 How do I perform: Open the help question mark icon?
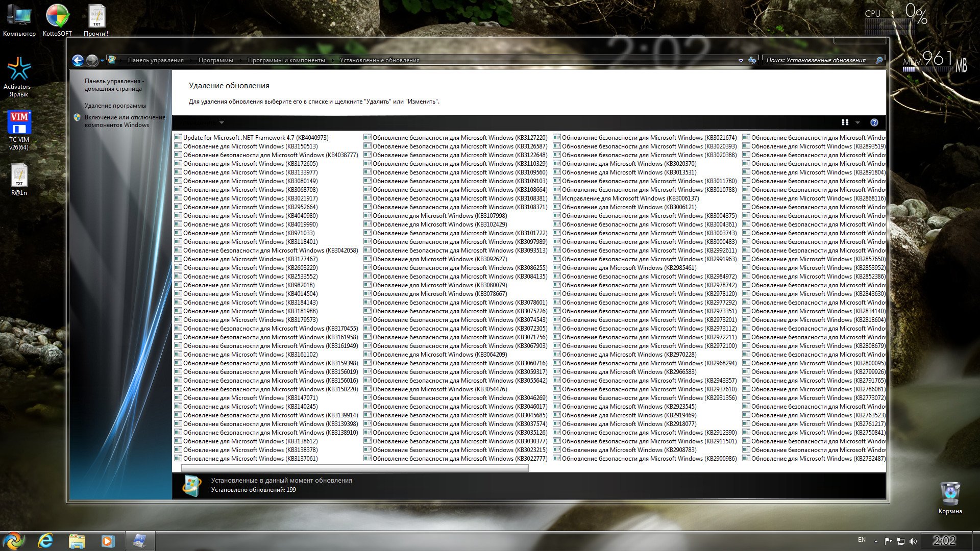874,122
